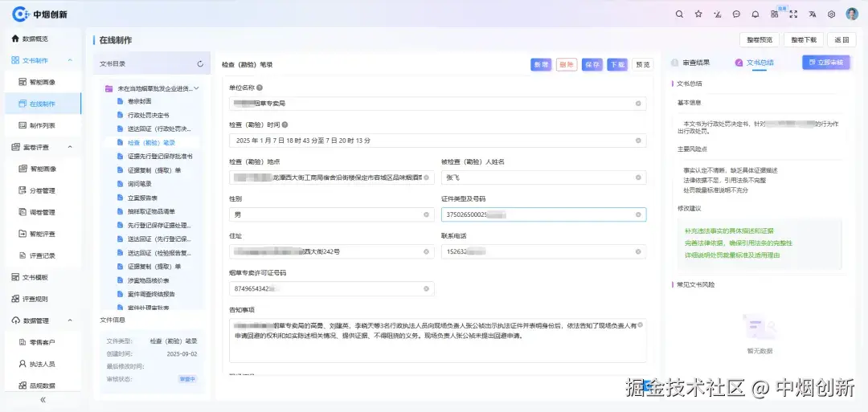This screenshot has width=868, height=412.
Task: Click the 返回 button
Action: pyautogui.click(x=842, y=40)
